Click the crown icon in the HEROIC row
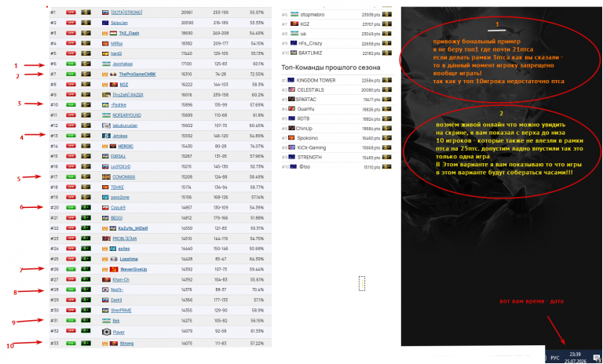Screen dimensions: 603x364 pos(104,147)
